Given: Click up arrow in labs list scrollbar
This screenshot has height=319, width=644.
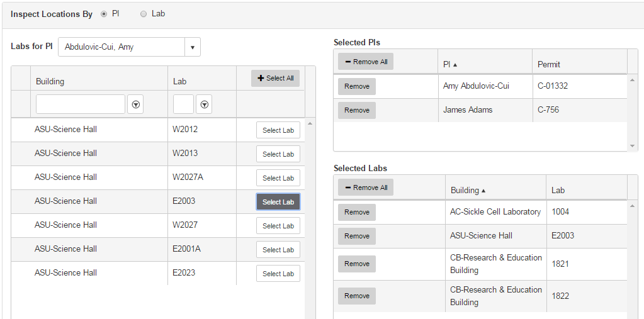Looking at the screenshot, I should pos(310,123).
